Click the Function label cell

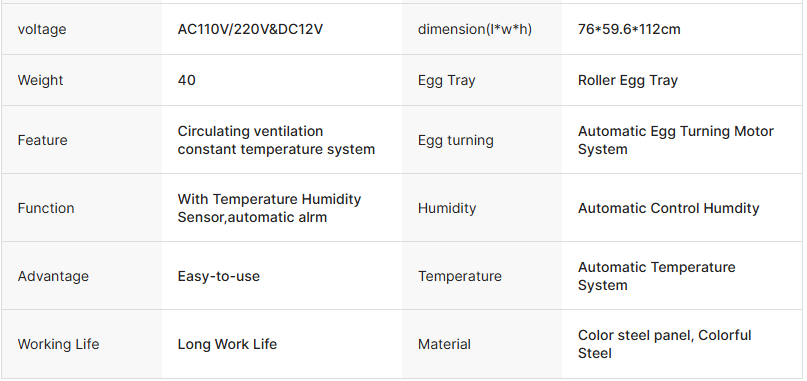pyautogui.click(x=81, y=208)
